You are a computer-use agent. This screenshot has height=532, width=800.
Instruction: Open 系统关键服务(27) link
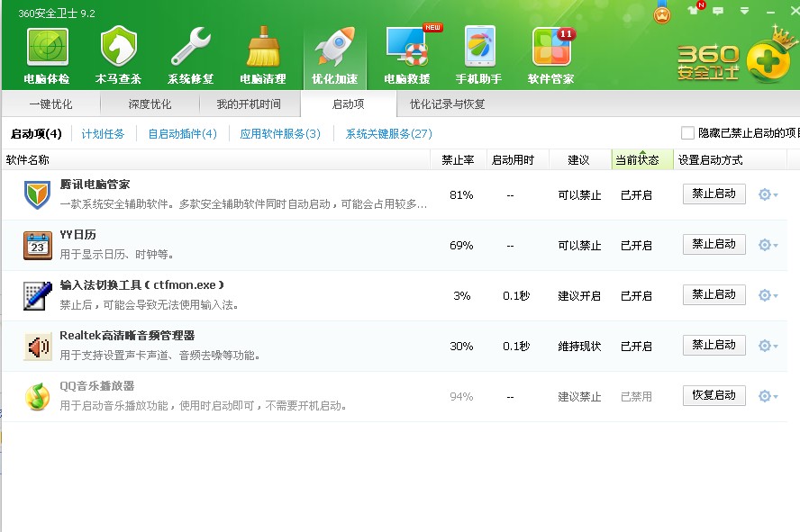click(389, 134)
